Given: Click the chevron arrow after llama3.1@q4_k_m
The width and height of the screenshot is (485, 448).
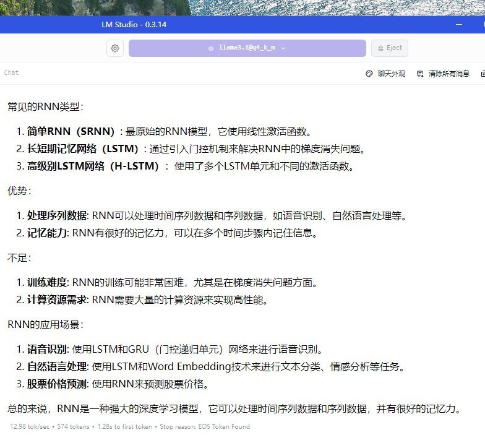Looking at the screenshot, I should [283, 48].
